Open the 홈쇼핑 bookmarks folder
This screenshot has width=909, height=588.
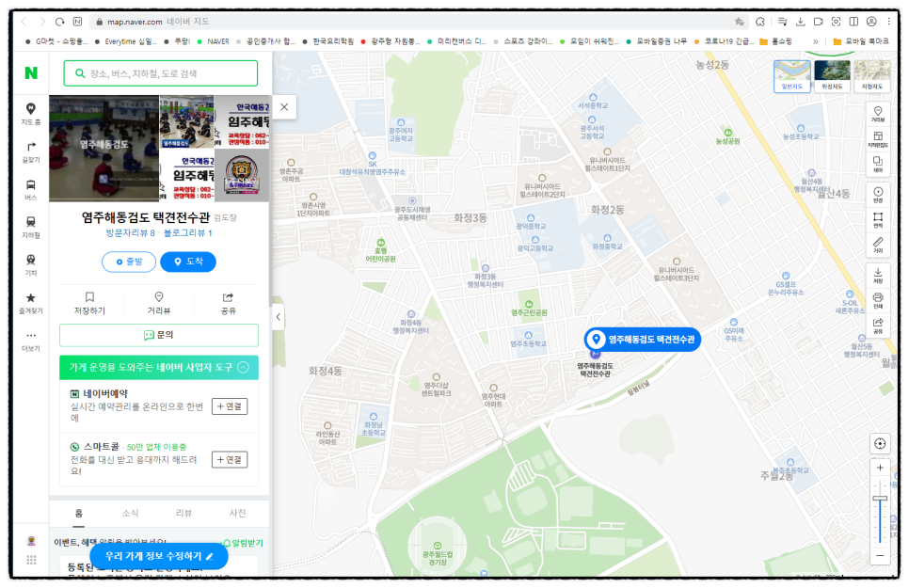775,41
